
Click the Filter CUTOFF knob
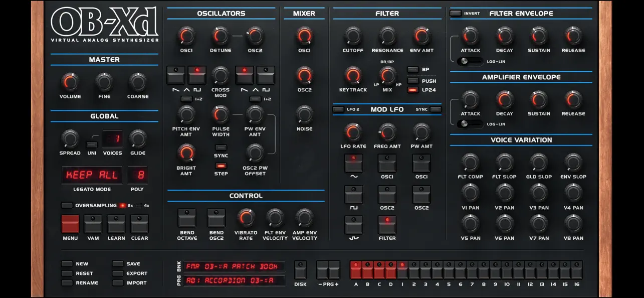tap(353, 36)
